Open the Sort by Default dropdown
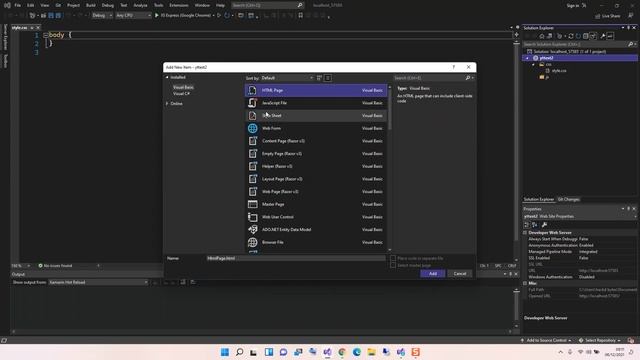 287,78
